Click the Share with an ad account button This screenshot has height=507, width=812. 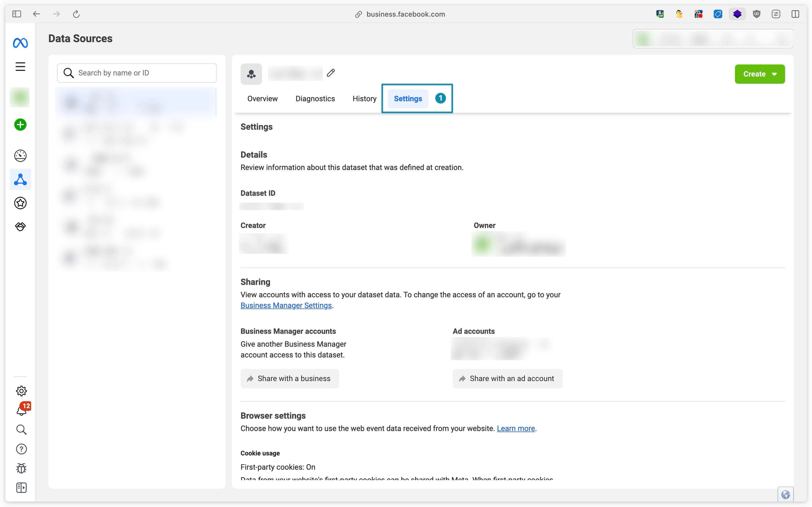(506, 378)
